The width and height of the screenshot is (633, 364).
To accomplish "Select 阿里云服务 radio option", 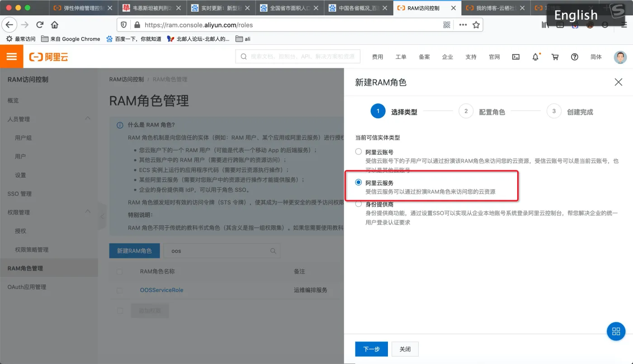I will [359, 182].
